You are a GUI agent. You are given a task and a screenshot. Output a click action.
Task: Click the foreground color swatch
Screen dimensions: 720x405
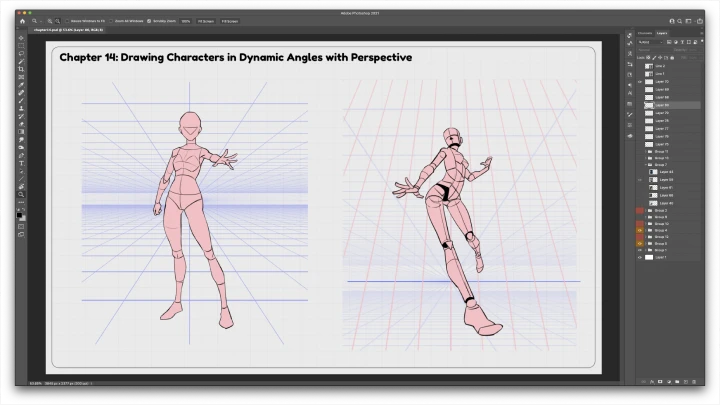click(20, 213)
